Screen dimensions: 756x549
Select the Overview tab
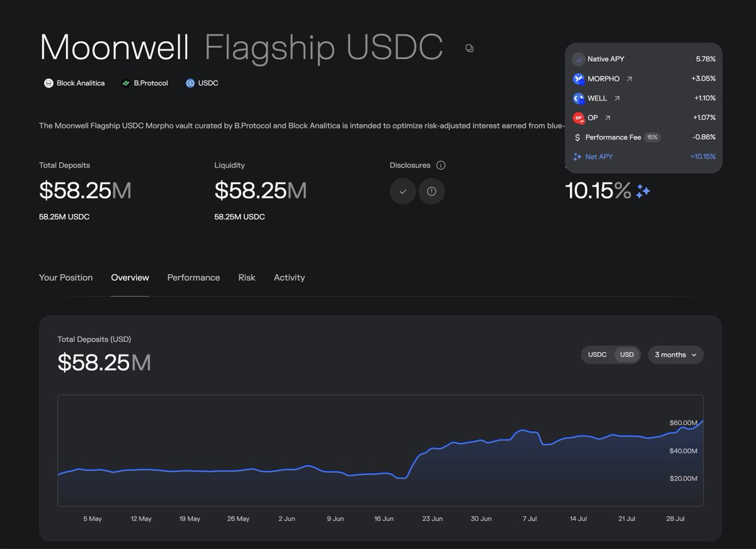pyautogui.click(x=130, y=278)
